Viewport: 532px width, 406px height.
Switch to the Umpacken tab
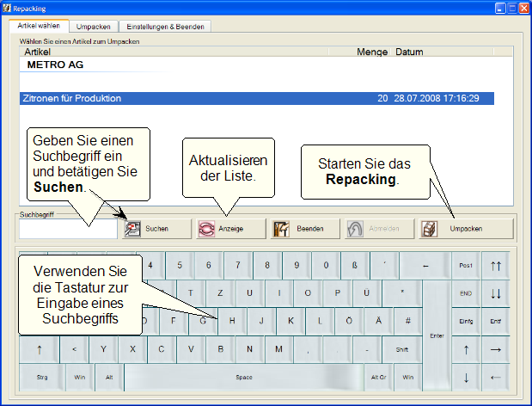tap(93, 27)
